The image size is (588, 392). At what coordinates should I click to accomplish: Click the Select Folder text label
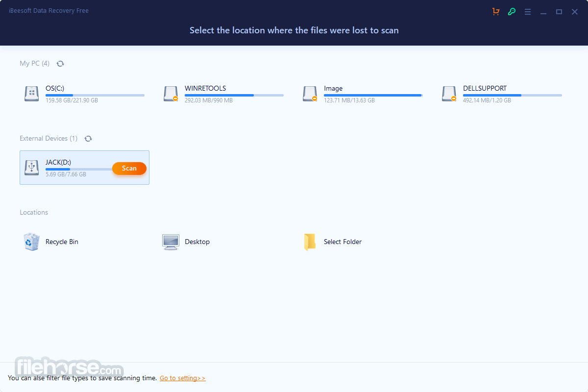[343, 242]
